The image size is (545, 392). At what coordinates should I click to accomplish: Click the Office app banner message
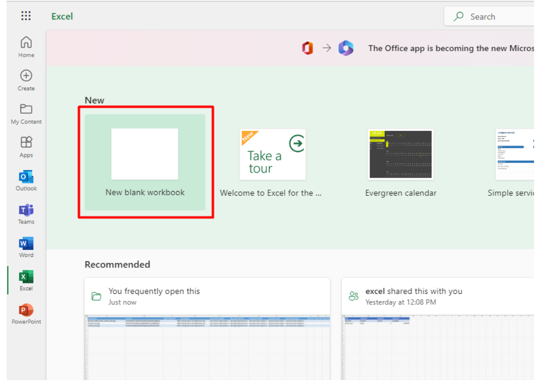[450, 48]
